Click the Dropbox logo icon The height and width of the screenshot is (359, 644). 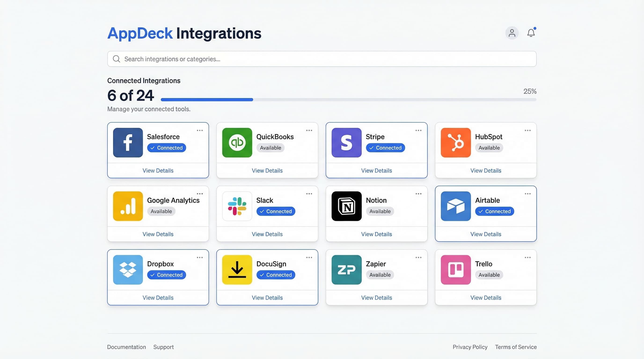(x=128, y=270)
